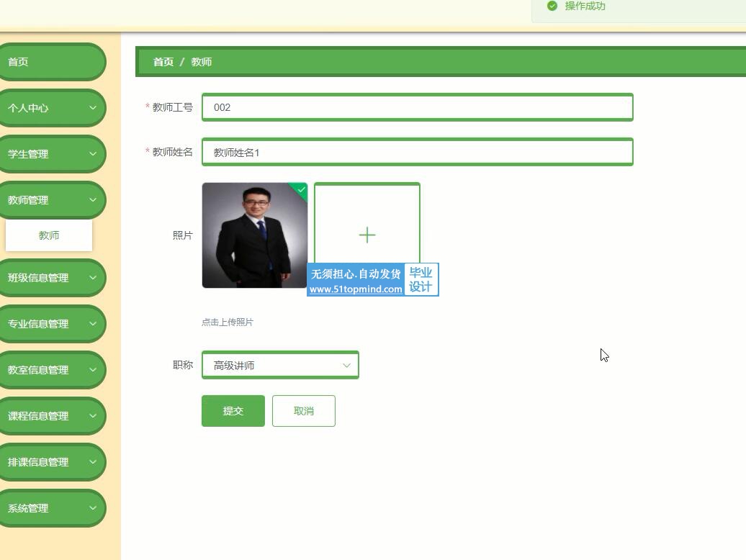
Task: Open the 课程信息管理 sidebar menu
Action: click(x=51, y=416)
